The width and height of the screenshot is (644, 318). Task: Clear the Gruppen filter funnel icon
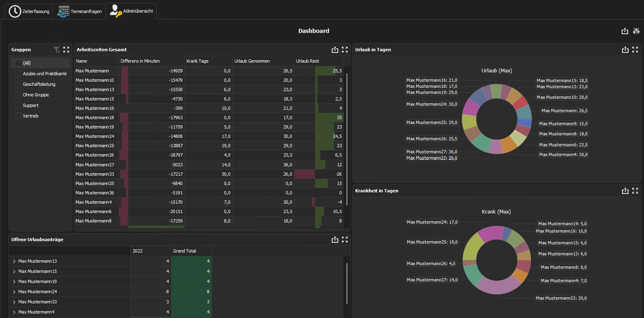tap(56, 50)
